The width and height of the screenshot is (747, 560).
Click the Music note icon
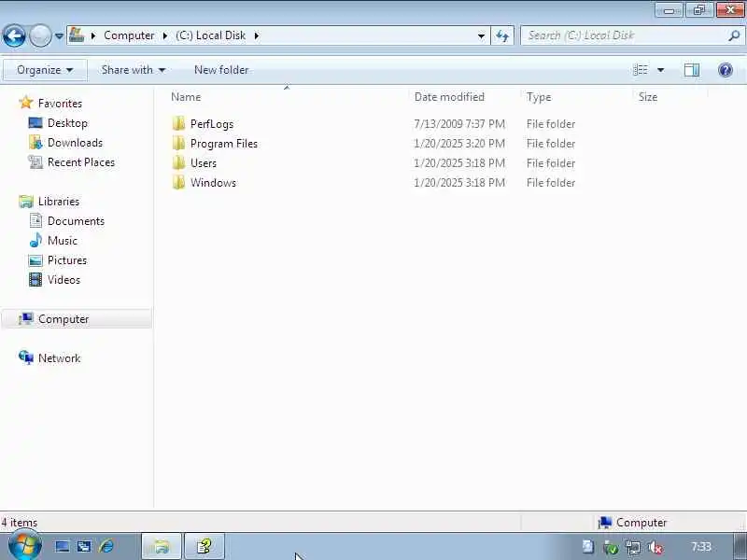click(35, 240)
